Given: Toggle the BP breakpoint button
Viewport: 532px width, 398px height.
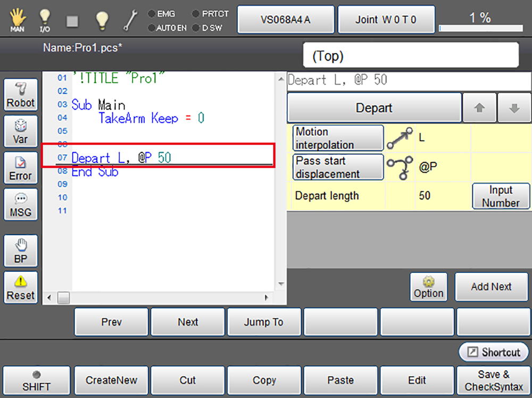Looking at the screenshot, I should [x=21, y=251].
